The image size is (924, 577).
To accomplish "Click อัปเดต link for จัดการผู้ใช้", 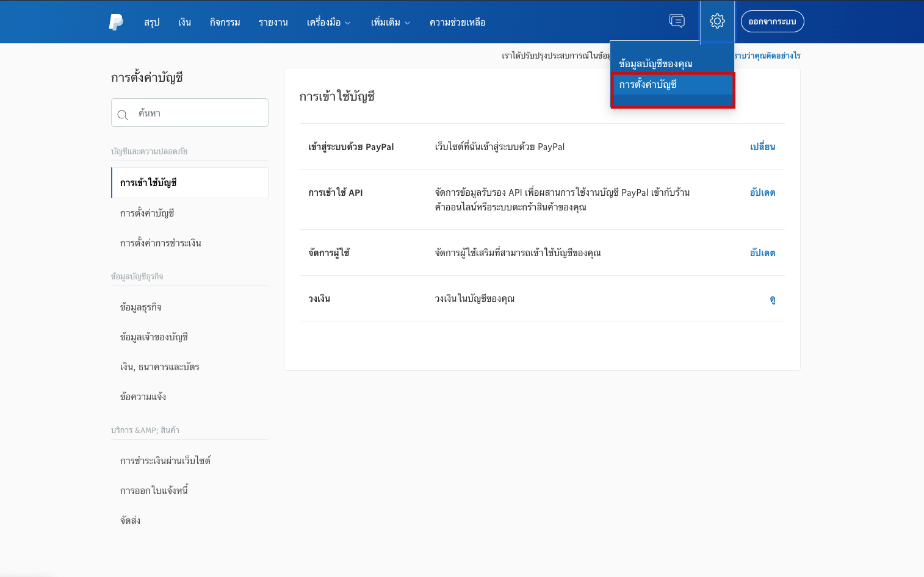I will click(762, 253).
